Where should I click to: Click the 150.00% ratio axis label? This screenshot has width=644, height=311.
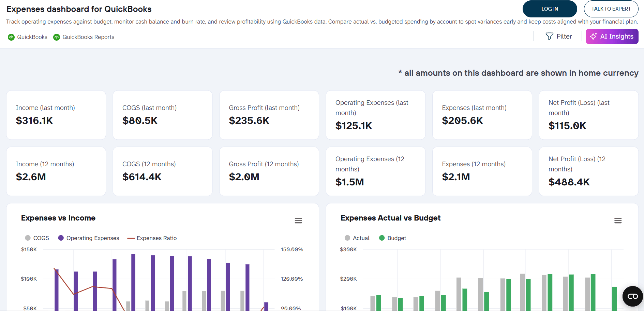point(292,250)
